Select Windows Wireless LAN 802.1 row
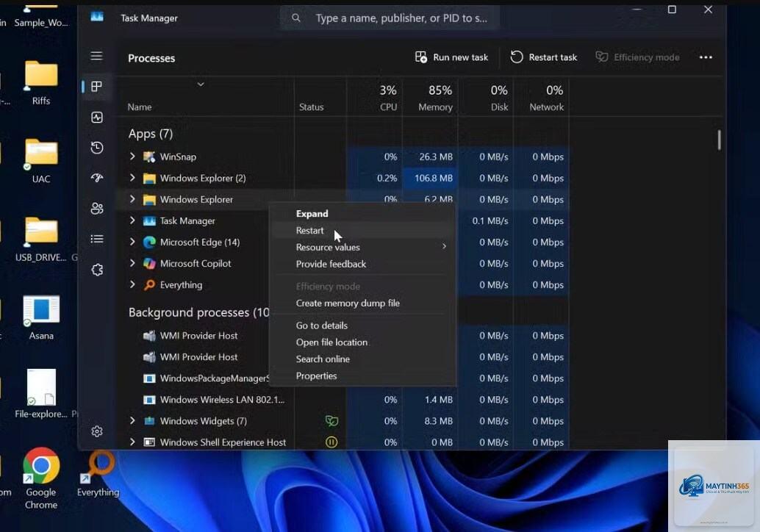 [344, 399]
